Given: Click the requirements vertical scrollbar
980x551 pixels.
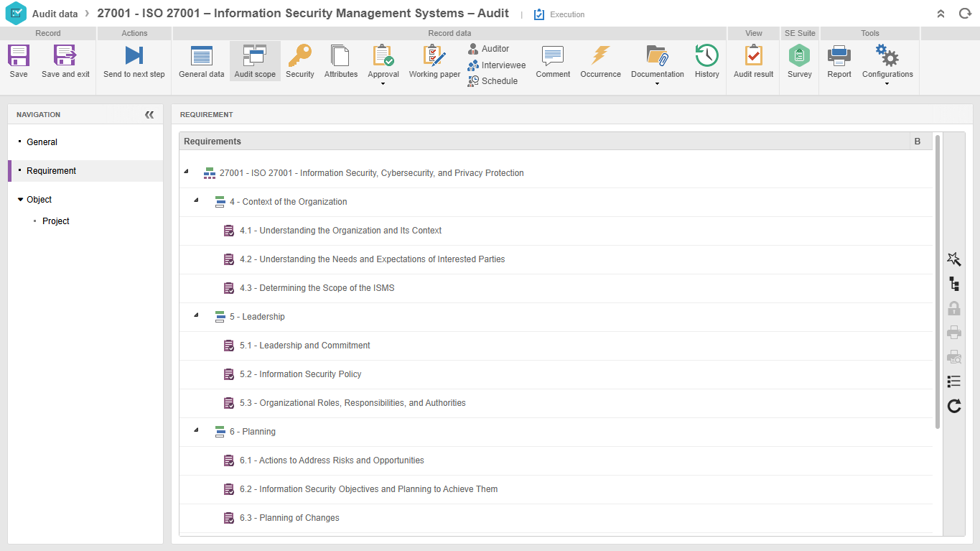Looking at the screenshot, I should [938, 282].
